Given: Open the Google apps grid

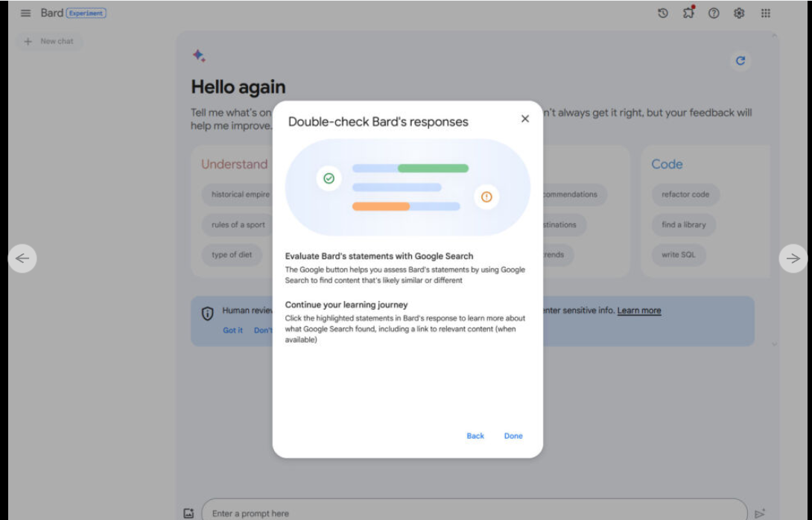Looking at the screenshot, I should (x=765, y=13).
